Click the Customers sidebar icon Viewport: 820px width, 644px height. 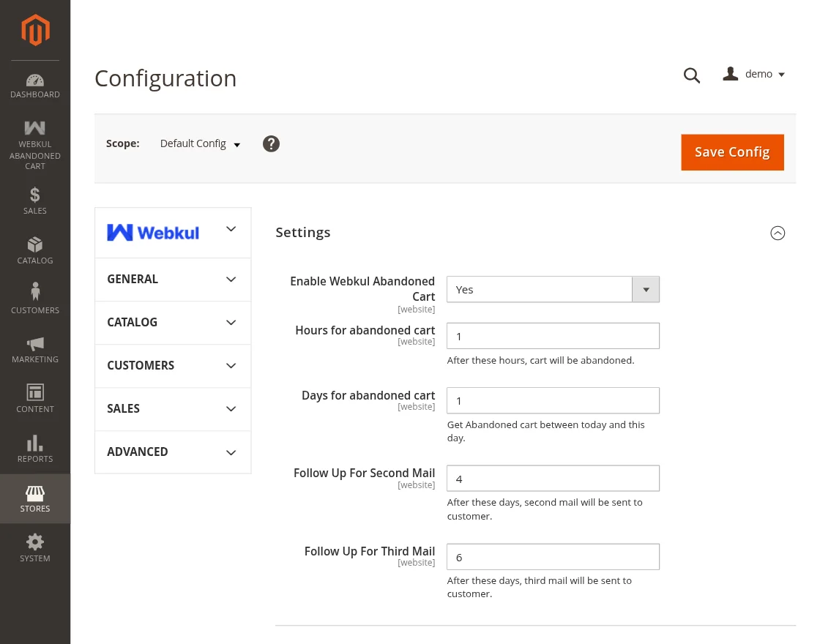point(34,299)
